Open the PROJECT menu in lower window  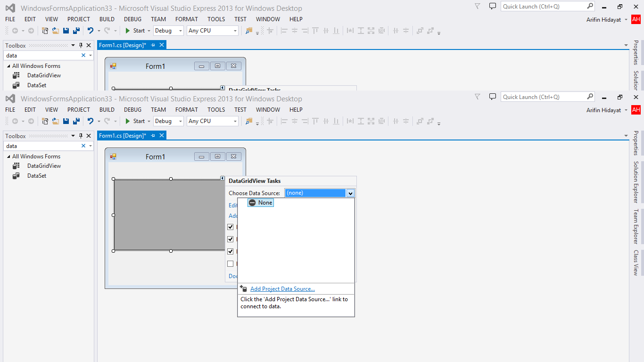(x=79, y=110)
